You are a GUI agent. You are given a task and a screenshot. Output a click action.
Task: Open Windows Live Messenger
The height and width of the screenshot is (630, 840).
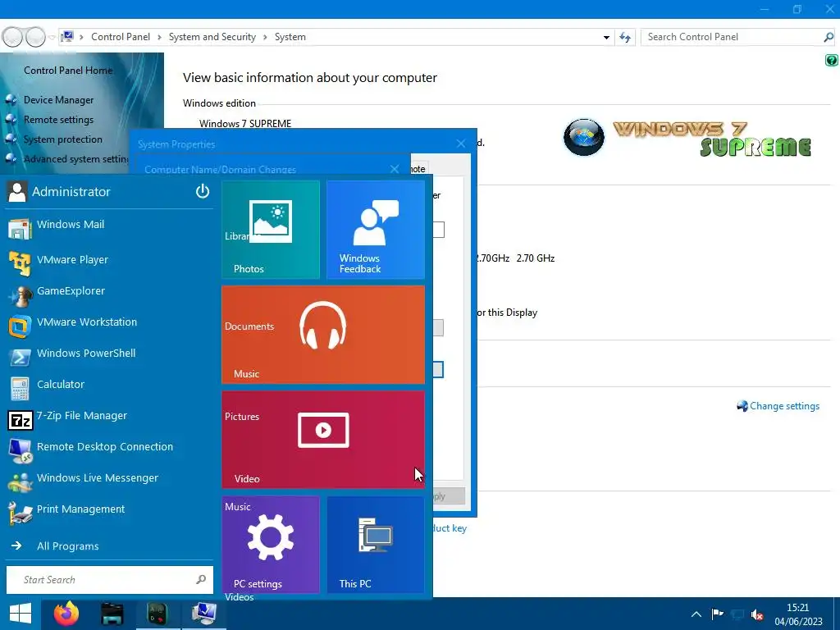[98, 478]
